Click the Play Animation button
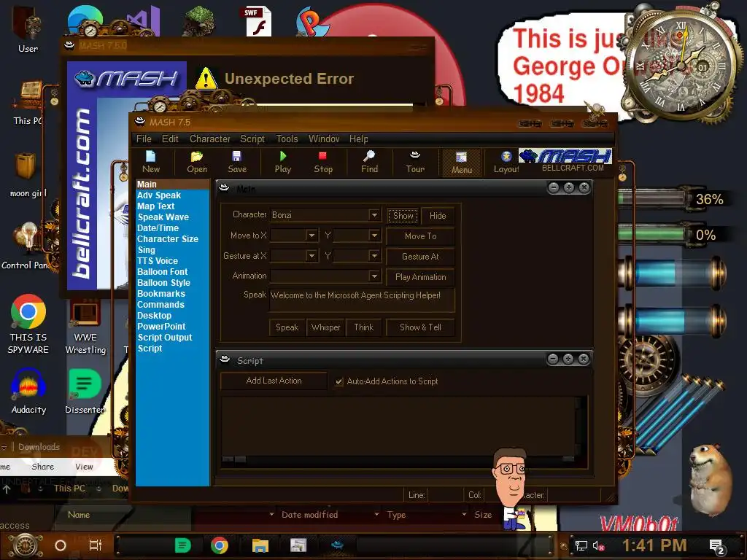747x560 pixels. [420, 277]
